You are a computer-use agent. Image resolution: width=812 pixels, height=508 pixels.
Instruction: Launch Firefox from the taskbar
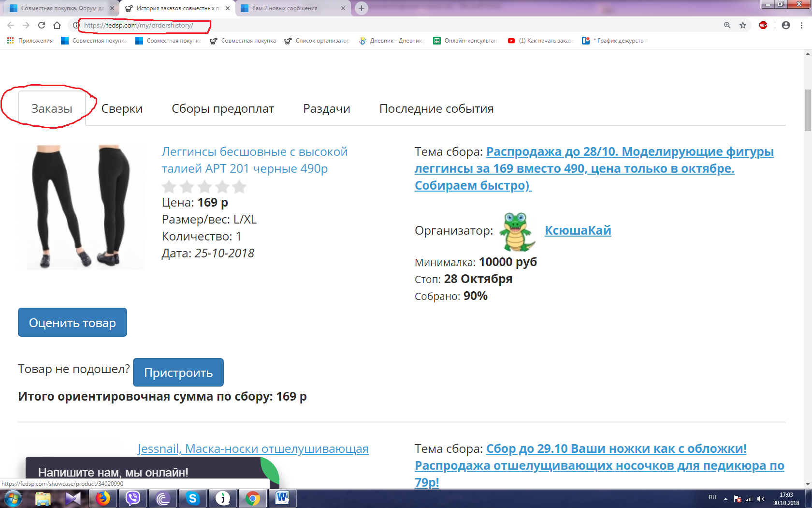click(x=102, y=498)
